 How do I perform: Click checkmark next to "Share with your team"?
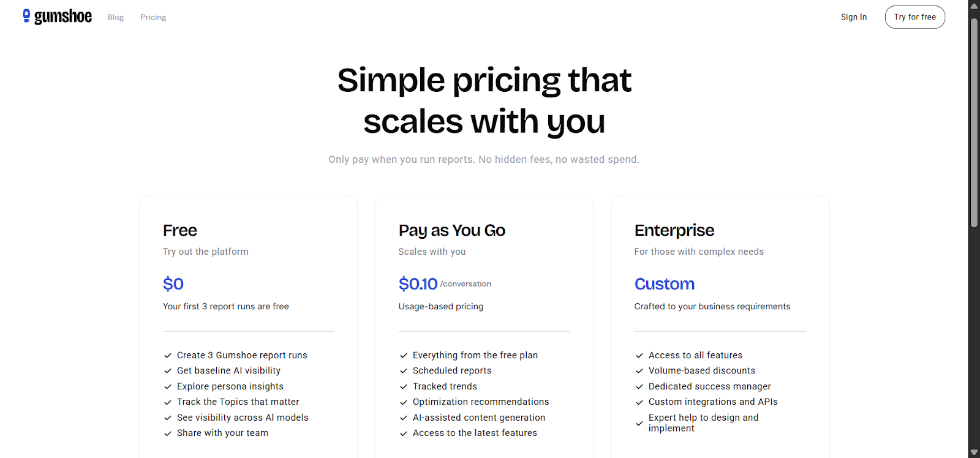click(x=167, y=434)
